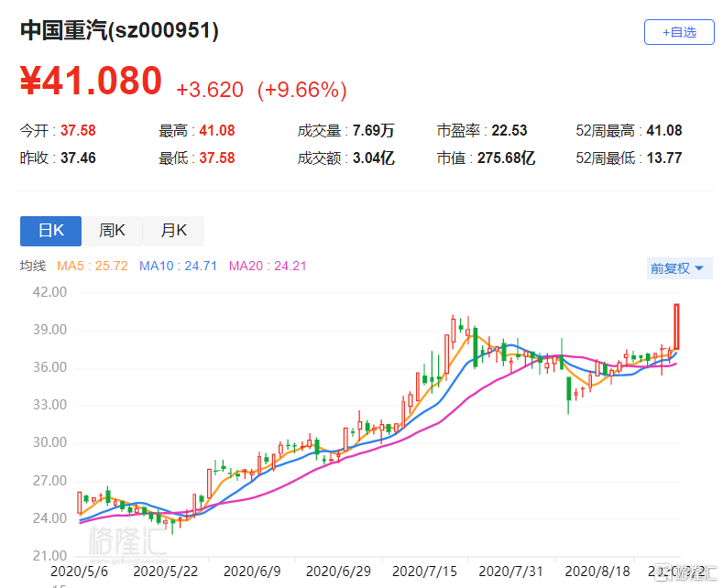Click the percentage change (+9.66%)
The width and height of the screenshot is (723, 588).
click(302, 90)
